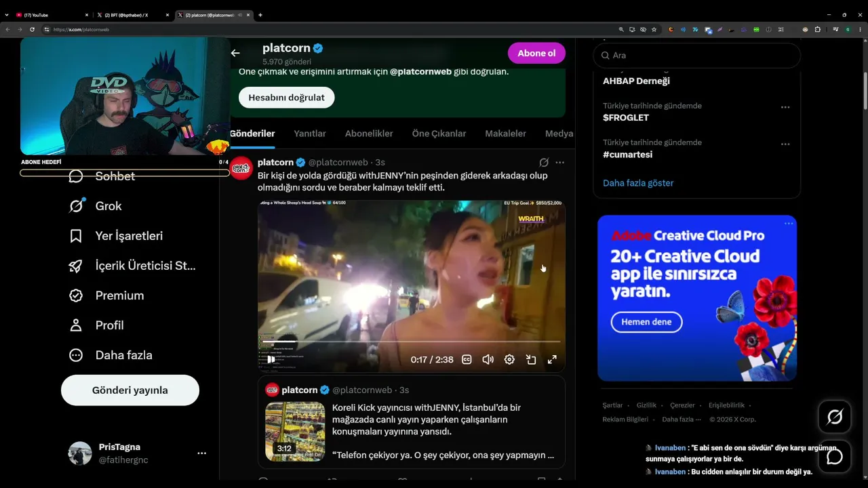Open options for the $FROGLET trend
Viewport: 868px width, 488px height.
point(785,107)
